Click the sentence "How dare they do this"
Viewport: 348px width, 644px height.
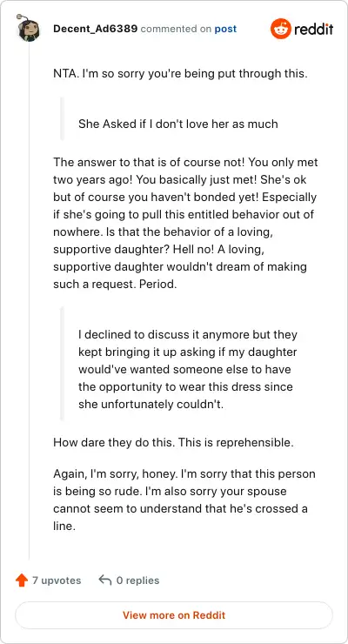pos(174,443)
